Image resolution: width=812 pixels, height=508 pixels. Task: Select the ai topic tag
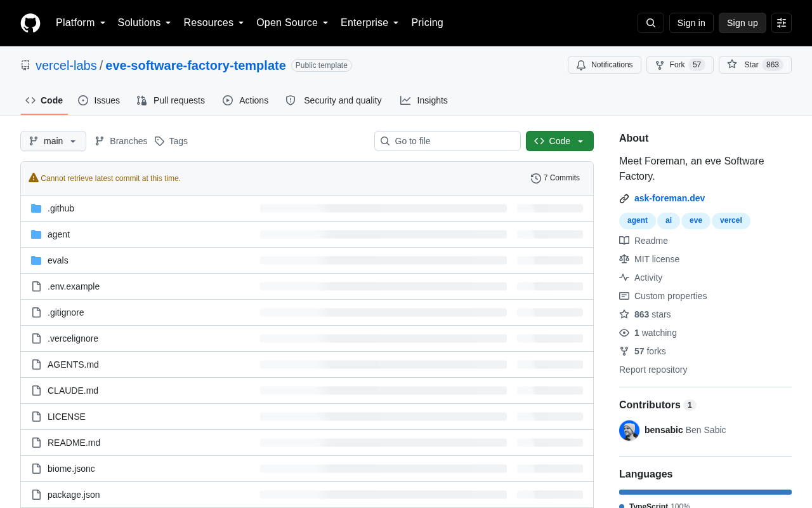click(669, 220)
